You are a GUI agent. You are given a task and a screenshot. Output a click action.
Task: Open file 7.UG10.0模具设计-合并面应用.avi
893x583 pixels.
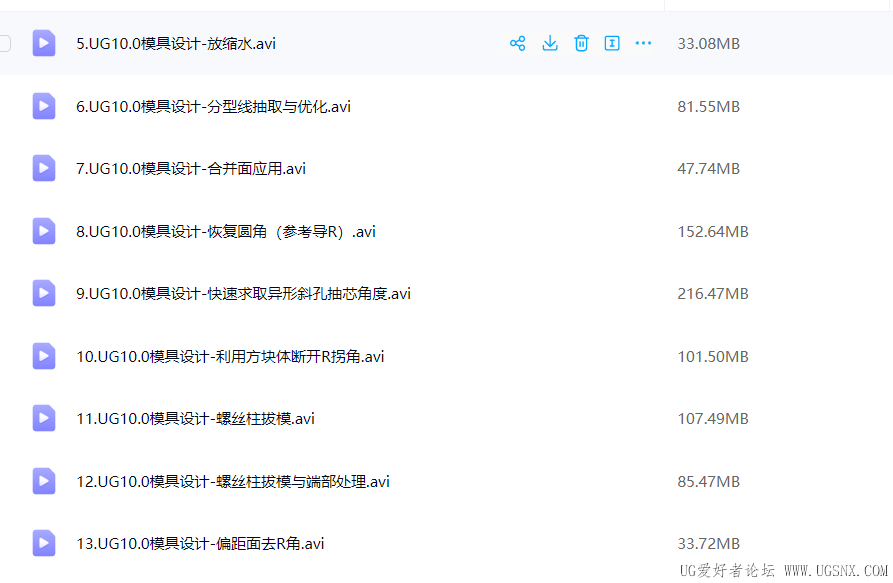click(191, 169)
